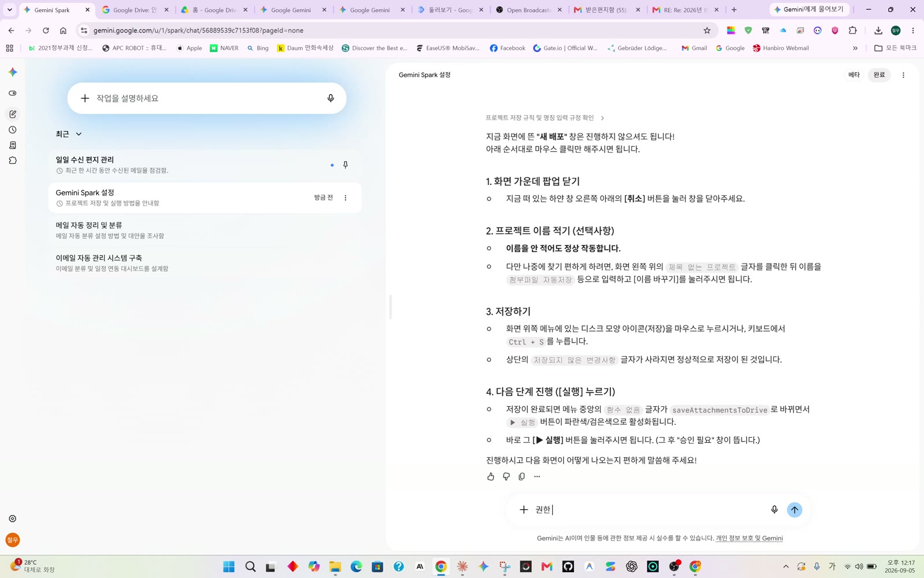Start a new task with the pencil icon

13,114
